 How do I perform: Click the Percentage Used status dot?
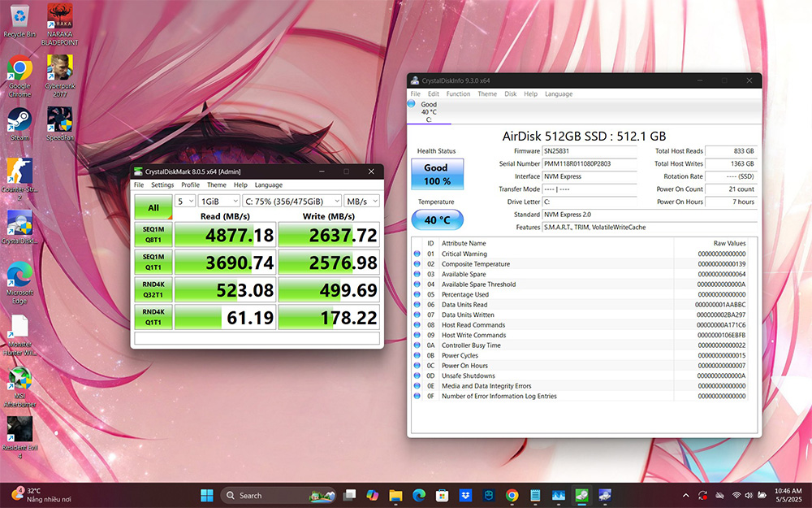tap(417, 294)
